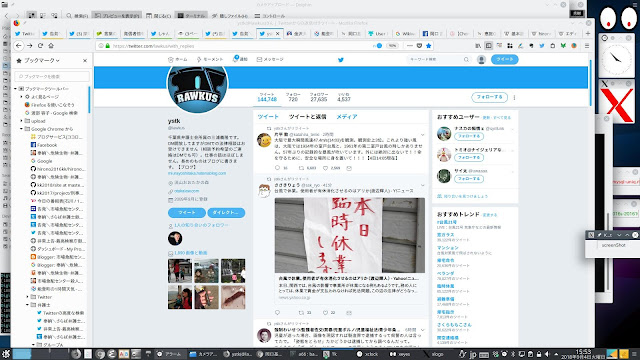
Task: Open the RAWKUS profile picture
Action: [x=198, y=83]
